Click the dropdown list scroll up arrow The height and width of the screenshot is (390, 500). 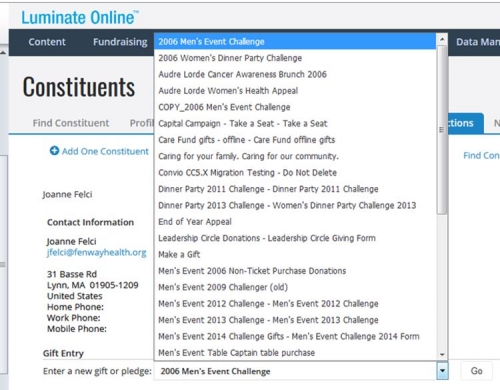click(x=442, y=40)
